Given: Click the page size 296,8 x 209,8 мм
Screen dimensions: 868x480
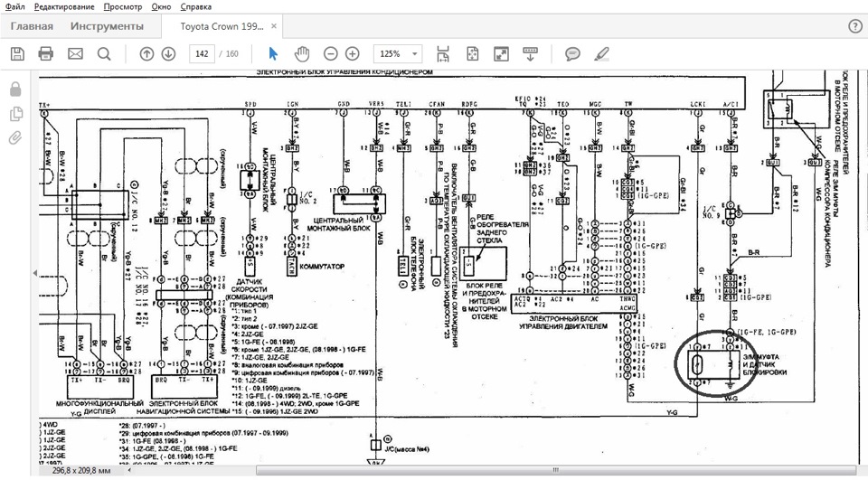Looking at the screenshot, I should pos(82,471).
